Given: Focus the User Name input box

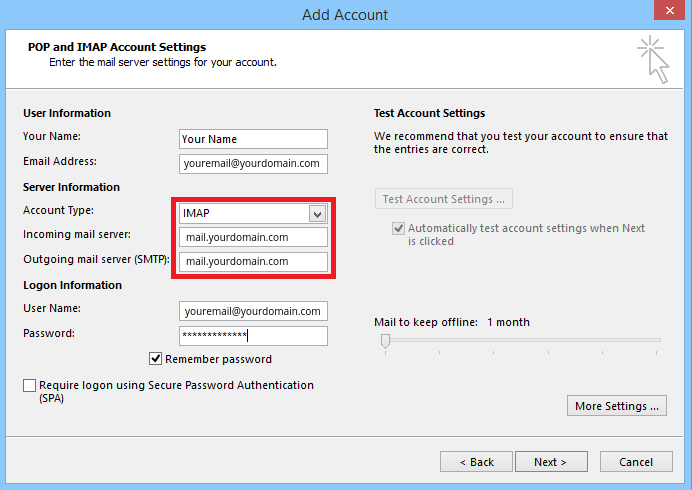Looking at the screenshot, I should pos(253,311).
